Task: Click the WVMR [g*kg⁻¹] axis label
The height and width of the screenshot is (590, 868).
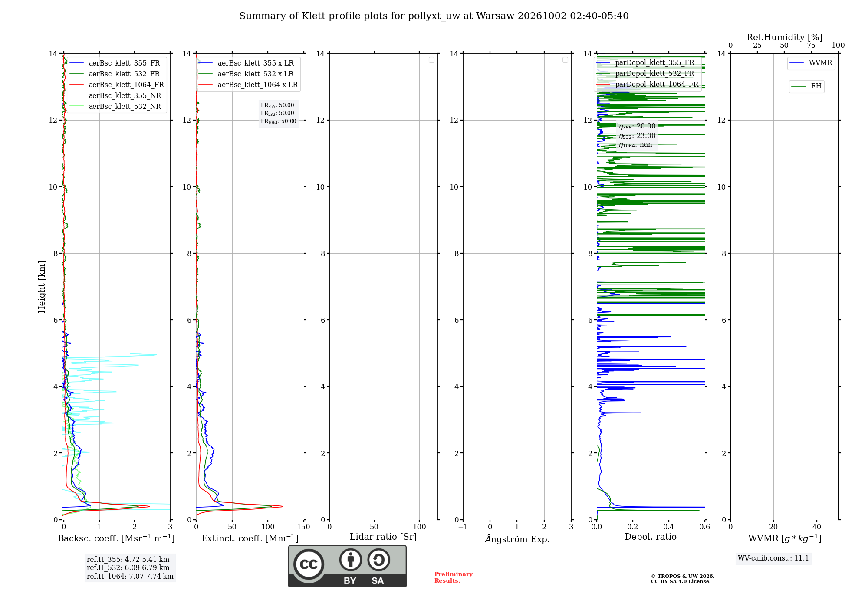Action: pos(785,538)
